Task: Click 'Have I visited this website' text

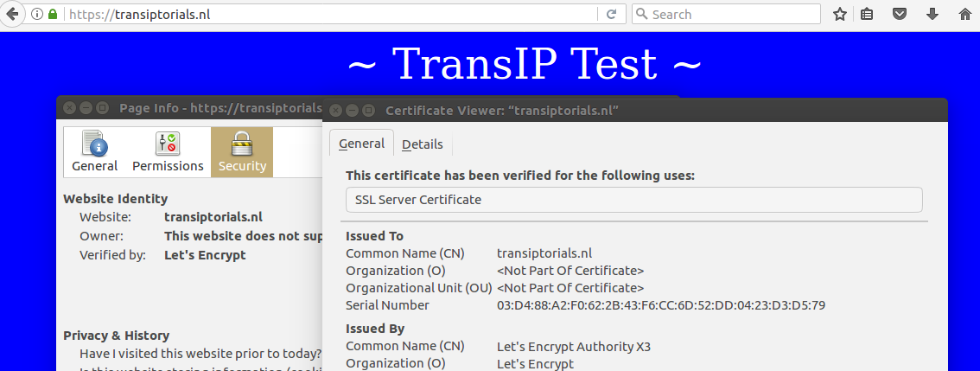Action: pos(200,354)
